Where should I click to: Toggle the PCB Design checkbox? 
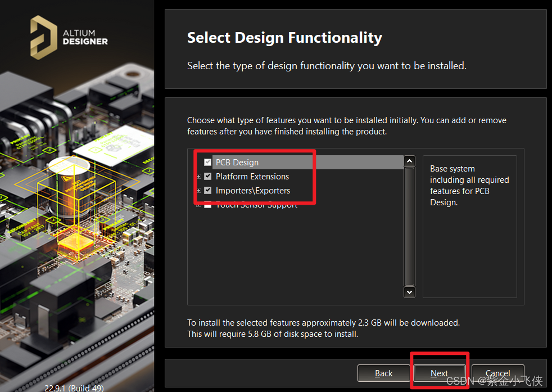208,163
